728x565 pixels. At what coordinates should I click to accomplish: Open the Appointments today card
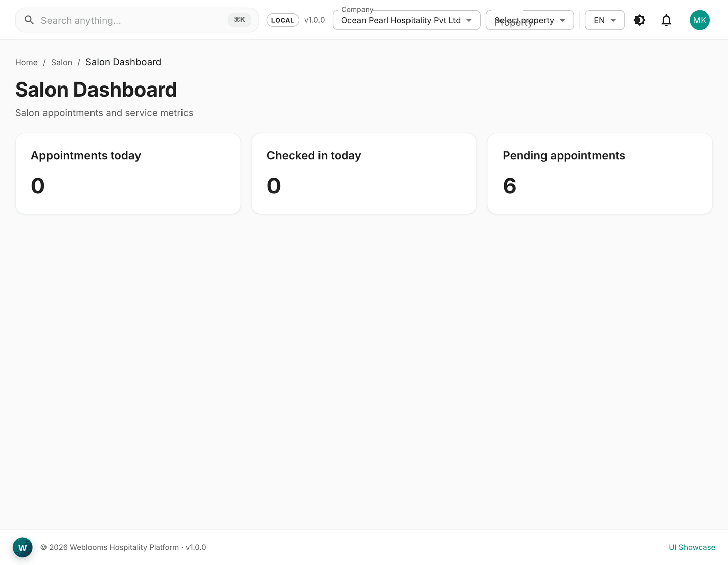128,173
